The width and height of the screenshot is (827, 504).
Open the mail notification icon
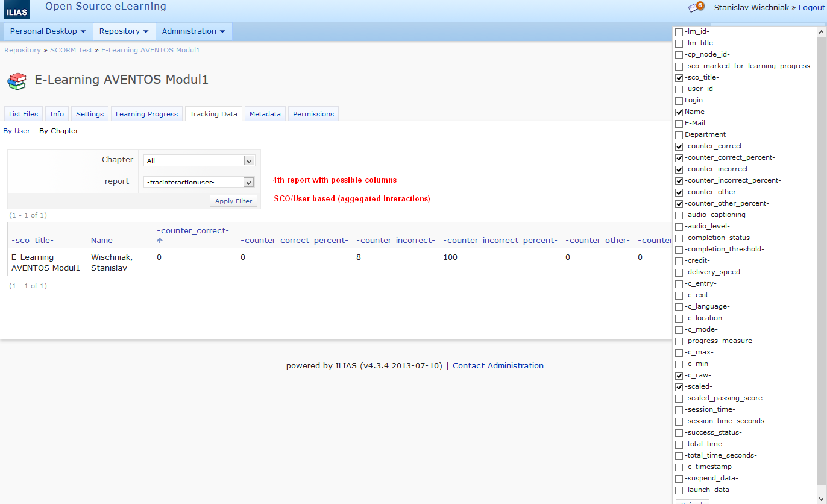[x=696, y=8]
